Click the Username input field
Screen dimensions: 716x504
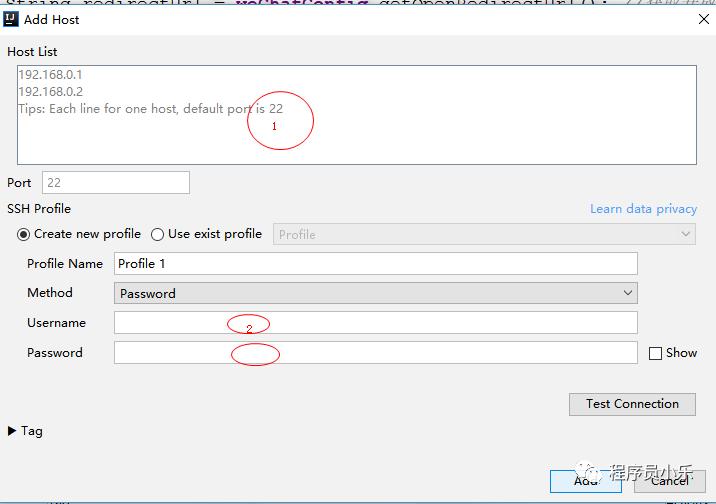tap(376, 323)
